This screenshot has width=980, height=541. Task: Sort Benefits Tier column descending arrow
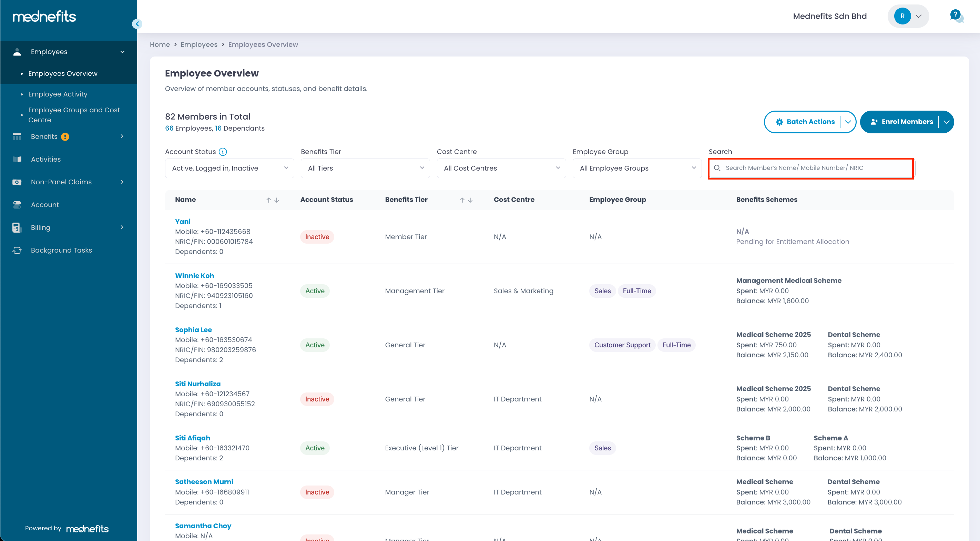click(x=471, y=200)
